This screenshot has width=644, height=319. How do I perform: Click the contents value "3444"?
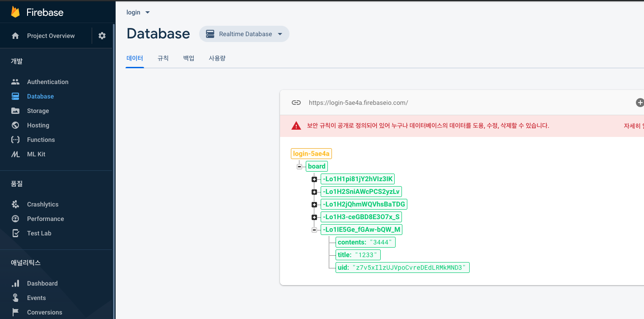(x=381, y=243)
